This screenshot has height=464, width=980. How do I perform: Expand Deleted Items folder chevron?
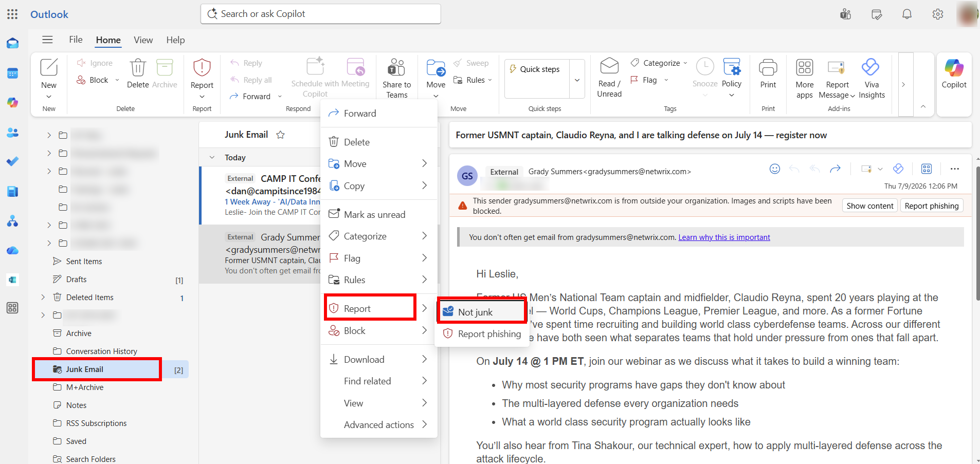coord(43,297)
